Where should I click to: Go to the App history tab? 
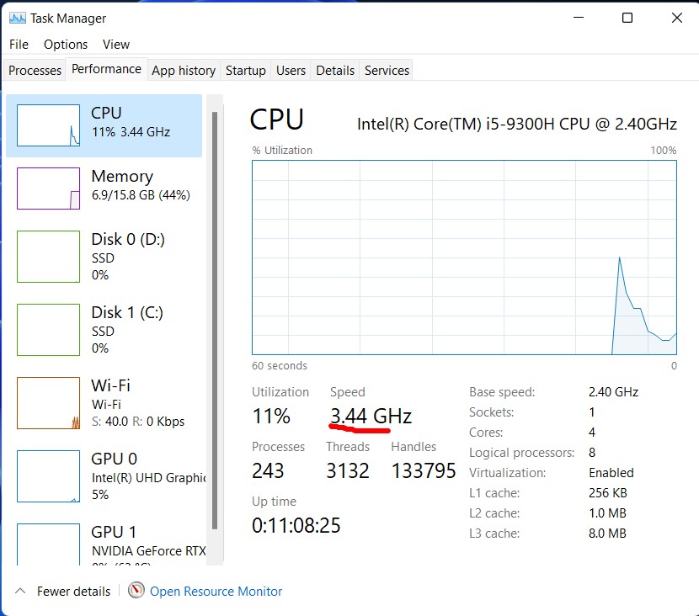pyautogui.click(x=184, y=71)
